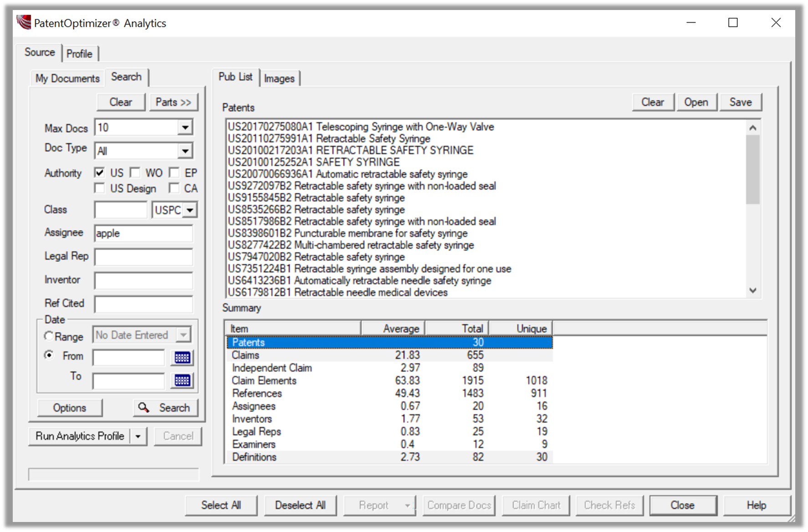Image resolution: width=808 pixels, height=532 pixels.
Task: Switch to the Images tab
Action: click(279, 78)
